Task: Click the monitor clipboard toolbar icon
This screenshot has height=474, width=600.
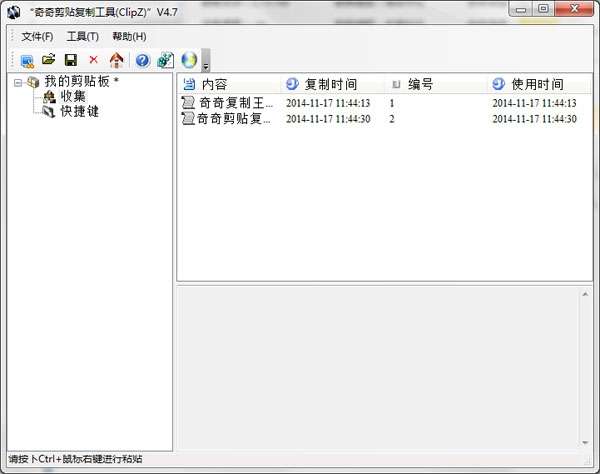Action: pos(27,60)
